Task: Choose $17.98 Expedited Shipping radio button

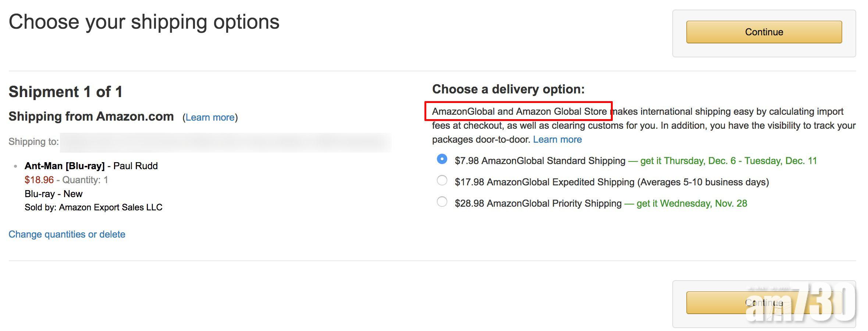Action: 442,181
